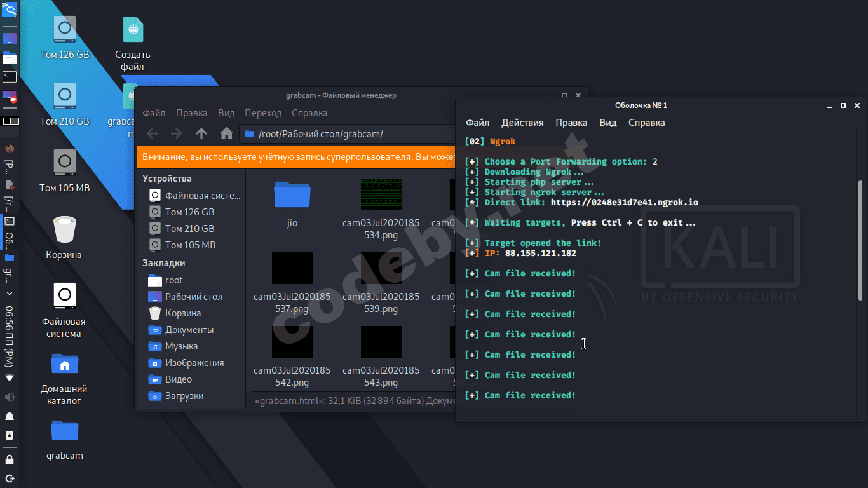Open the terminal launcher in the panel
868x488 pixels.
(10, 77)
